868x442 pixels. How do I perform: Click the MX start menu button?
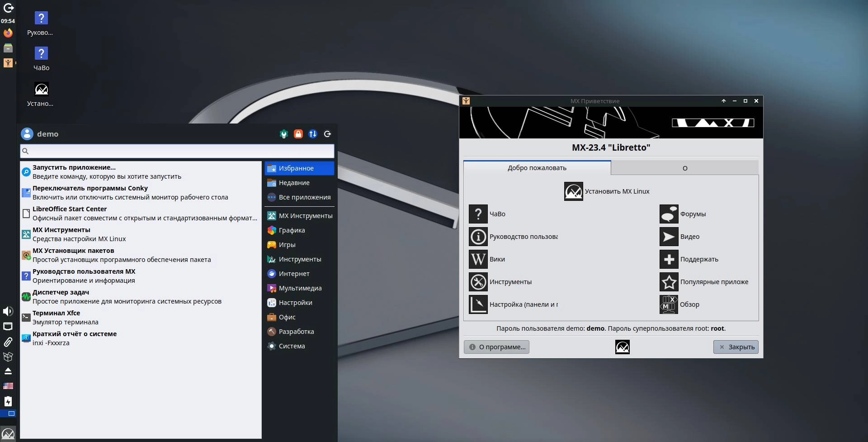[x=8, y=434]
